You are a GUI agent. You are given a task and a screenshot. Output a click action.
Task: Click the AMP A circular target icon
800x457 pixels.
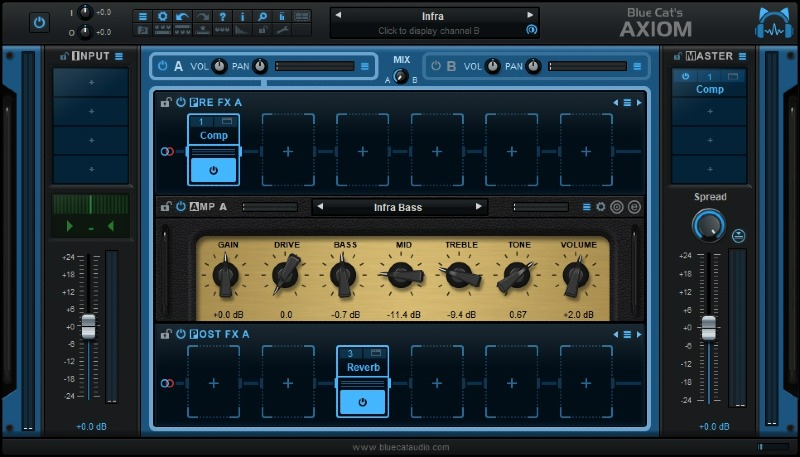click(x=617, y=207)
